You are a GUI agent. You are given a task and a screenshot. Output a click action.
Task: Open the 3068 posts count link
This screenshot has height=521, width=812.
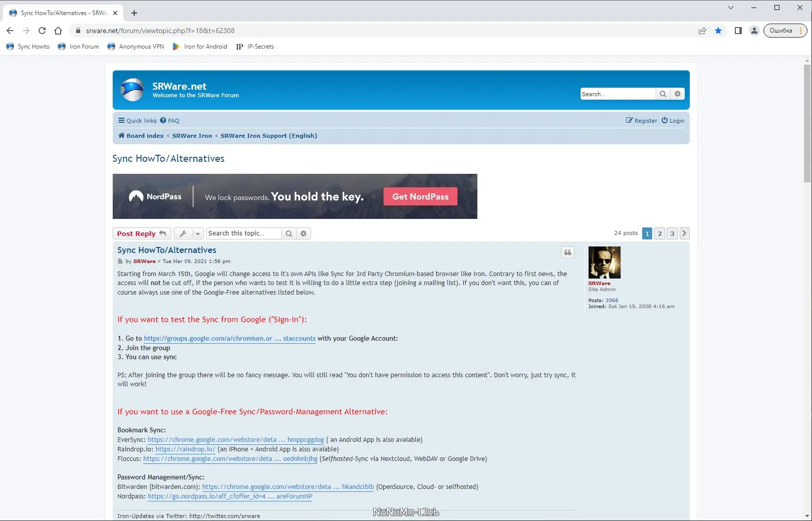pos(612,301)
